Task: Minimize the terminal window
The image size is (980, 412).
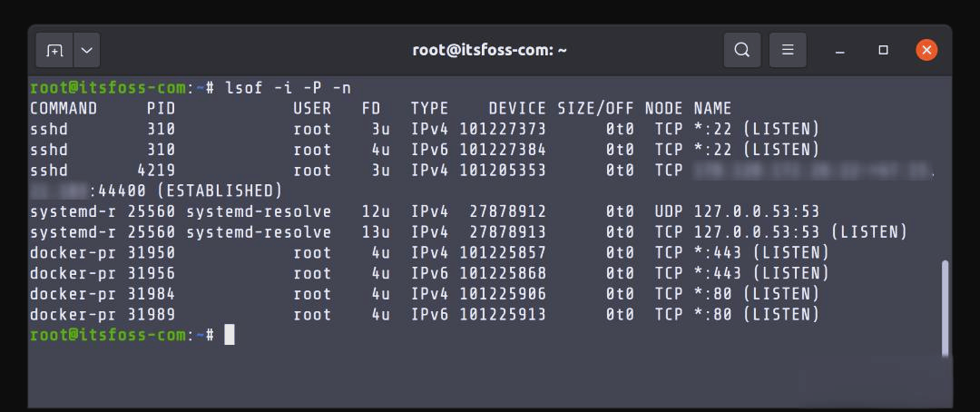Action: tap(841, 50)
